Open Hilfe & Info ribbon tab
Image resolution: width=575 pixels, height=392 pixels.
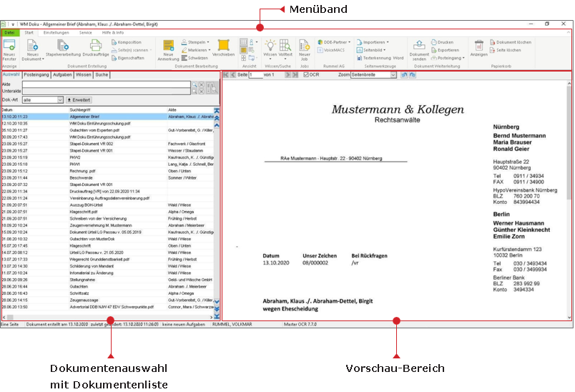(113, 33)
